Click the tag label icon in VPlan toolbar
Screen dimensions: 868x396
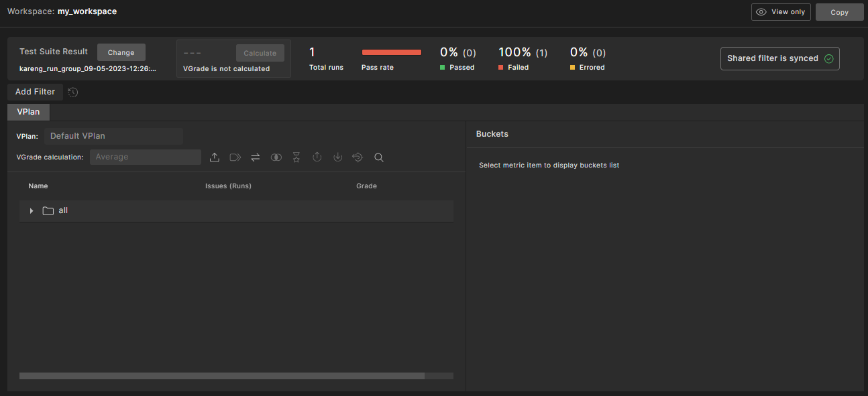tap(235, 157)
